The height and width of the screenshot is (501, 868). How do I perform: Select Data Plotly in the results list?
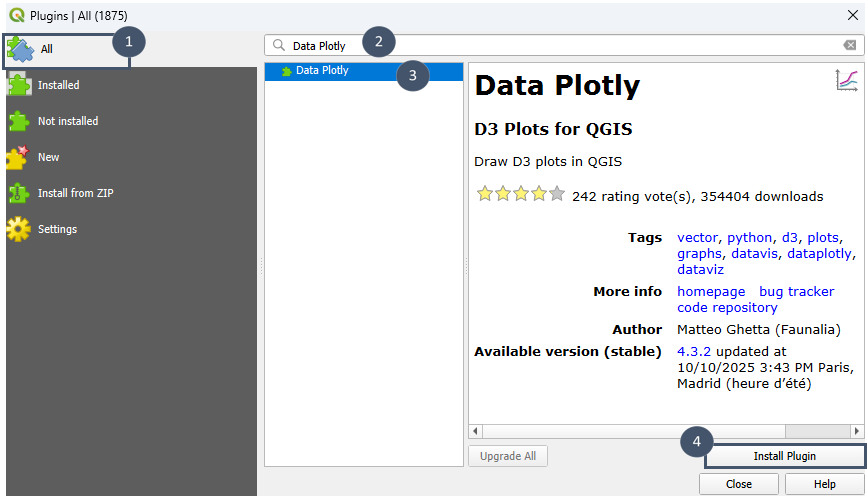pyautogui.click(x=322, y=71)
